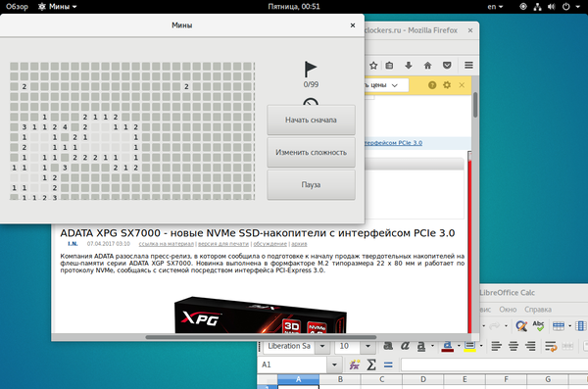Open обсуждение link
Image resolution: width=588 pixels, height=389 pixels.
pos(270,244)
